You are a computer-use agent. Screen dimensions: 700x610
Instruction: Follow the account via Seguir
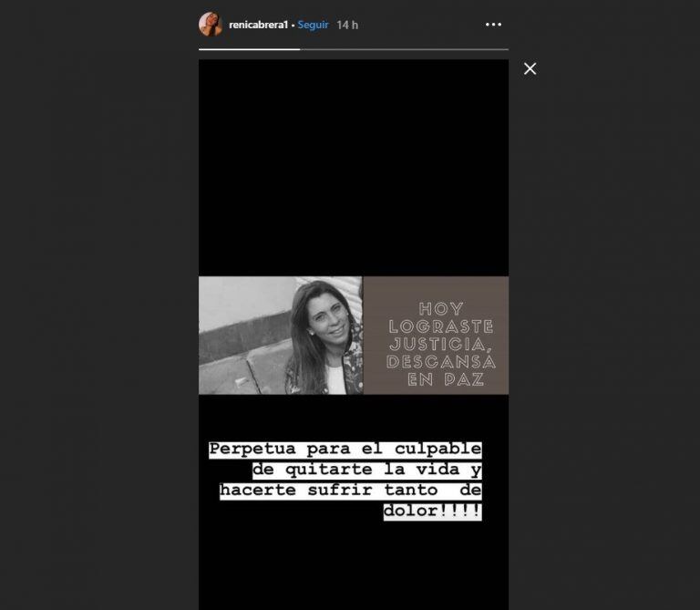click(x=313, y=25)
